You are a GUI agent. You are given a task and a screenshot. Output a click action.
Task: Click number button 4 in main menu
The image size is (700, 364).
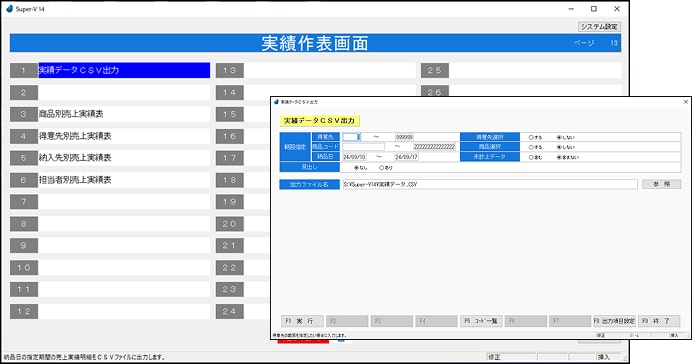pos(24,136)
